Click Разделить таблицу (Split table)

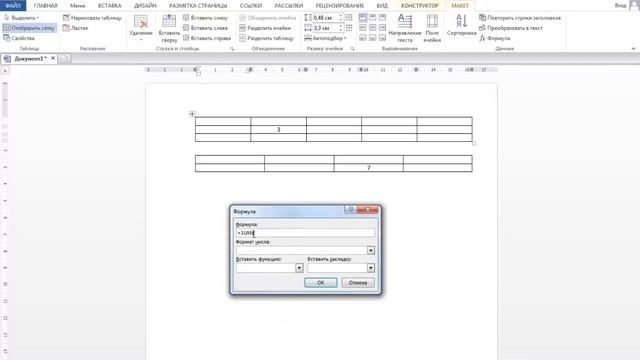[x=267, y=38]
